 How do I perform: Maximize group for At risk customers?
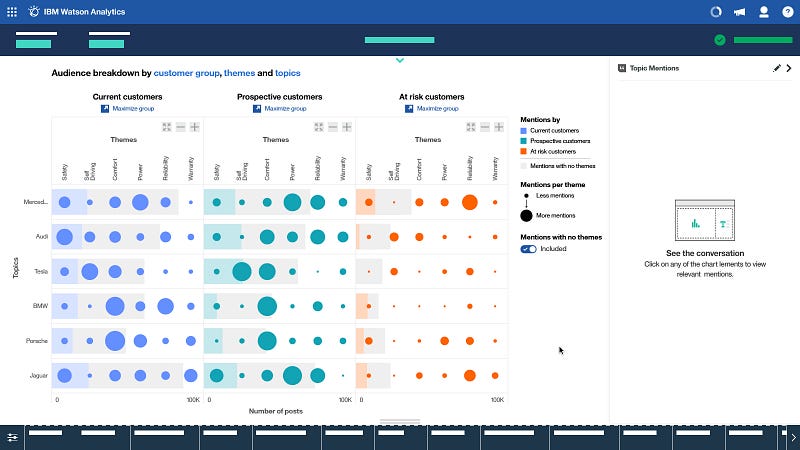click(x=432, y=109)
